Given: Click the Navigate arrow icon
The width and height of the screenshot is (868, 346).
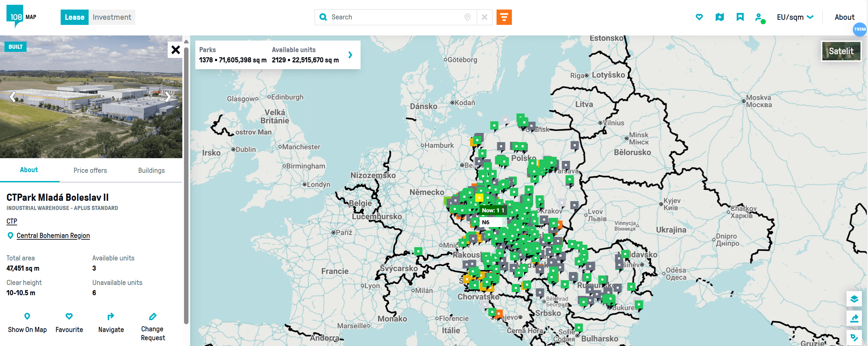Looking at the screenshot, I should click(x=111, y=317).
